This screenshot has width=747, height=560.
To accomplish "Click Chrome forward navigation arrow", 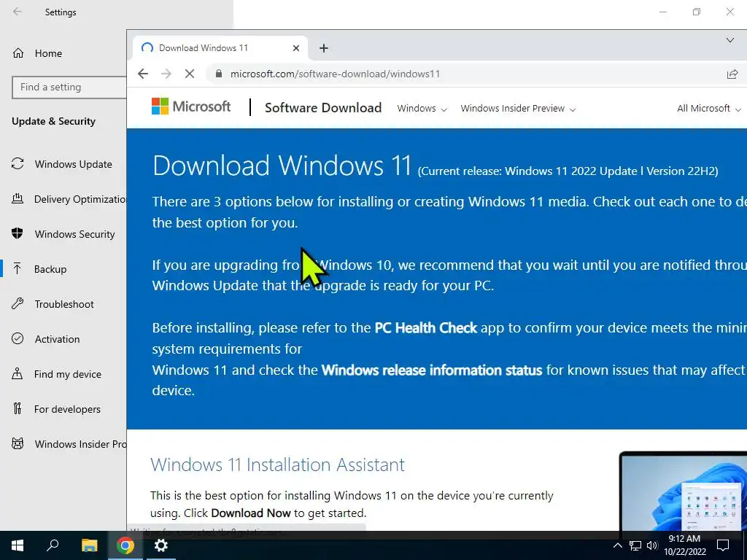I will coord(166,74).
